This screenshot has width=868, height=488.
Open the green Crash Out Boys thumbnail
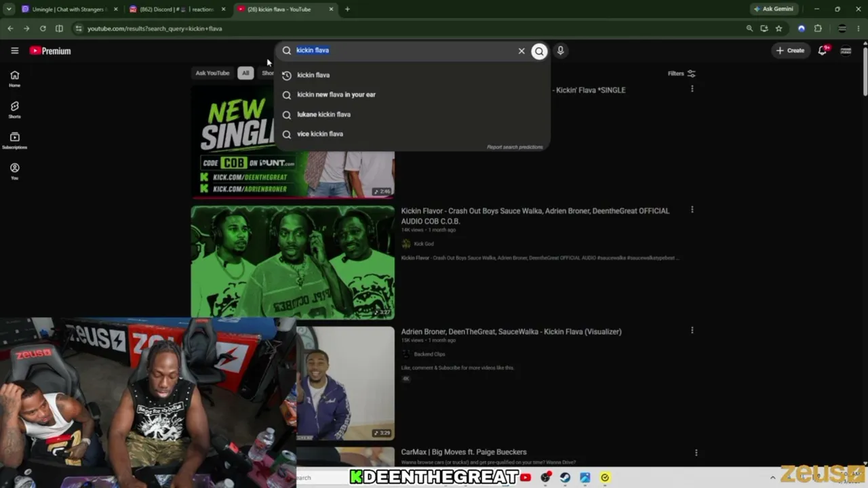(x=292, y=262)
